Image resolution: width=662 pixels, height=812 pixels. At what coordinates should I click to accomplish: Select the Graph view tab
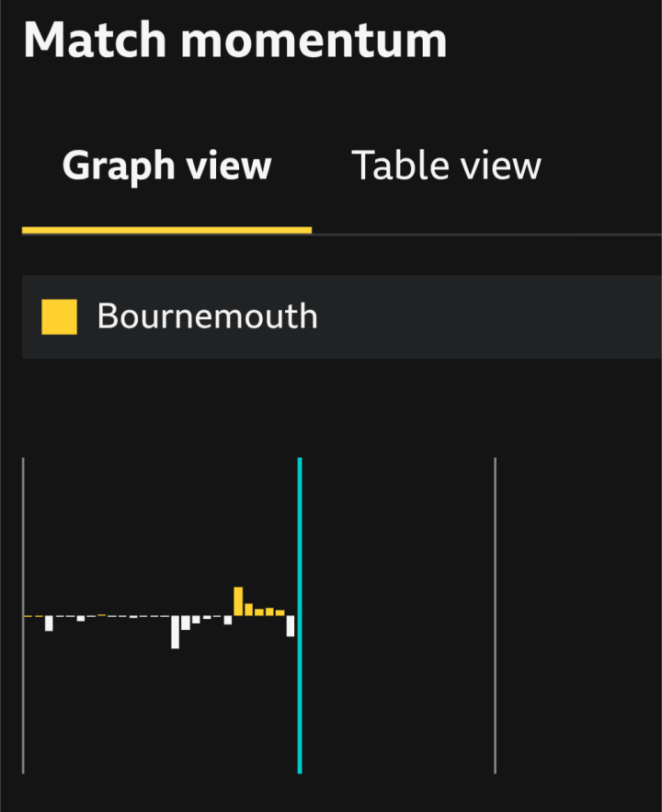pyautogui.click(x=166, y=166)
